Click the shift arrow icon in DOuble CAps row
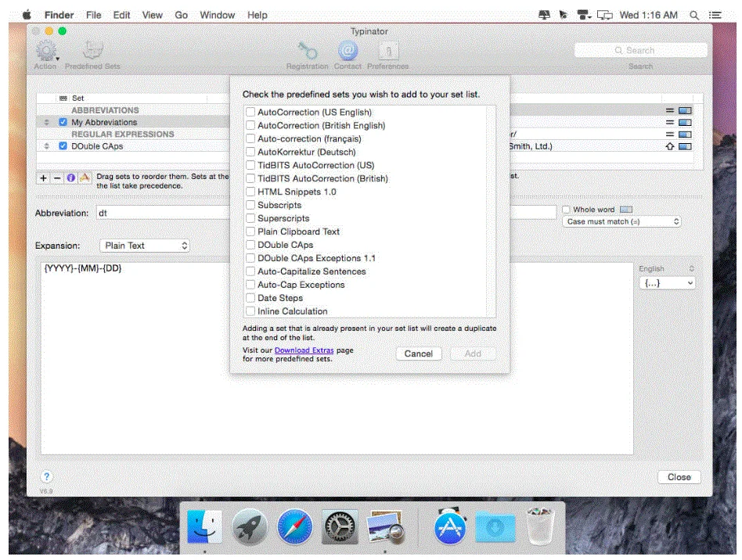 point(669,146)
